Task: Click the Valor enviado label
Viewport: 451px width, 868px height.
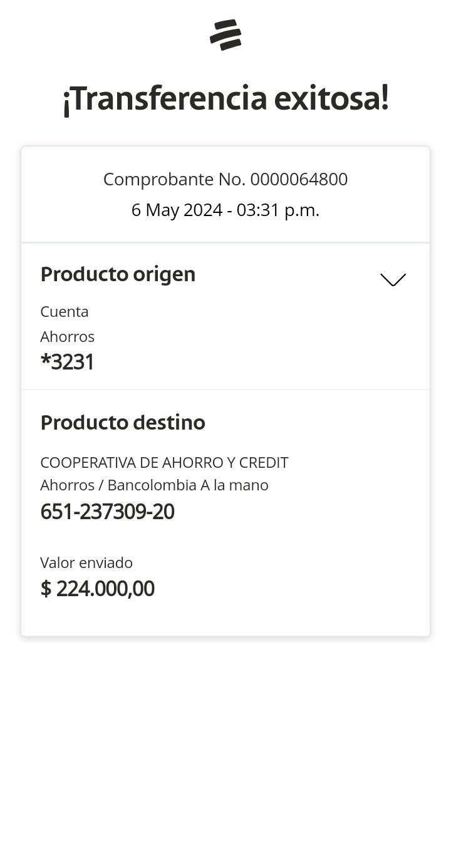Action: pos(86,563)
